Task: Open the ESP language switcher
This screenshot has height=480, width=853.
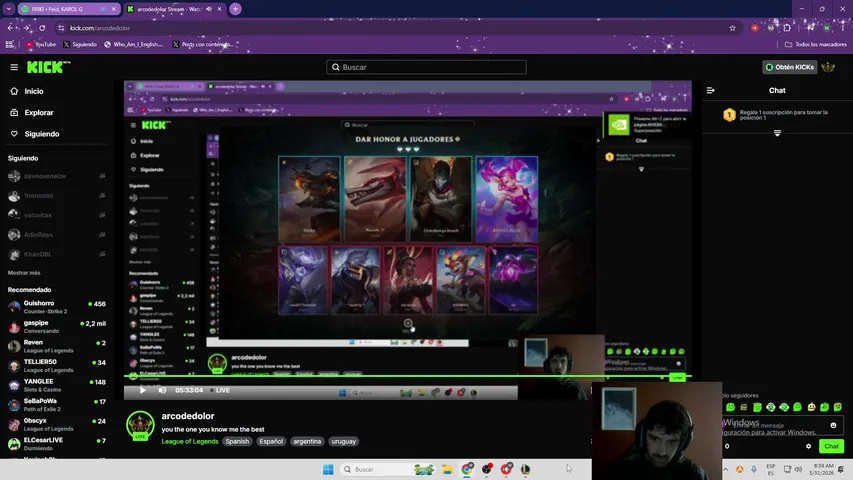Action: click(x=770, y=469)
